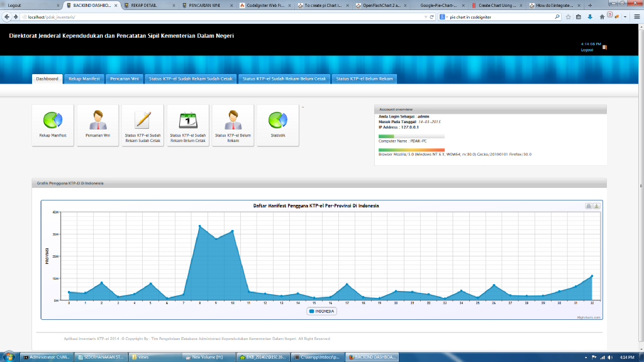Download the chart via the export icon
Viewport: 644px width, 362px height.
click(596, 206)
